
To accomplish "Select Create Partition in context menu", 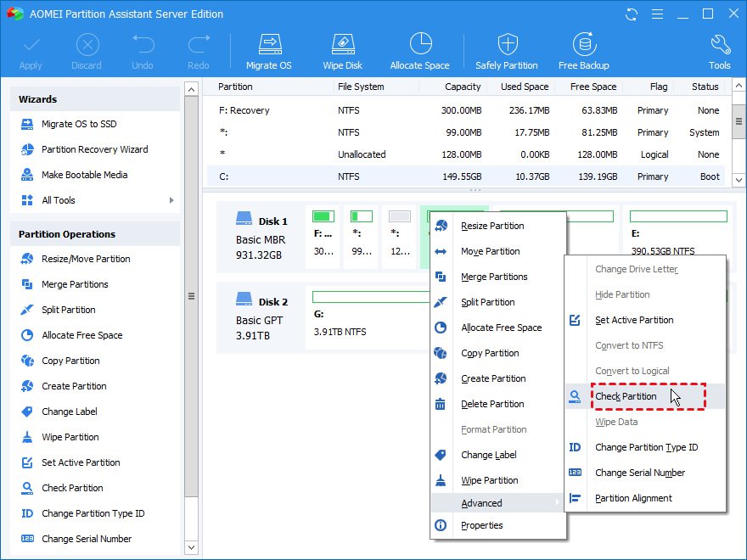I will click(498, 378).
